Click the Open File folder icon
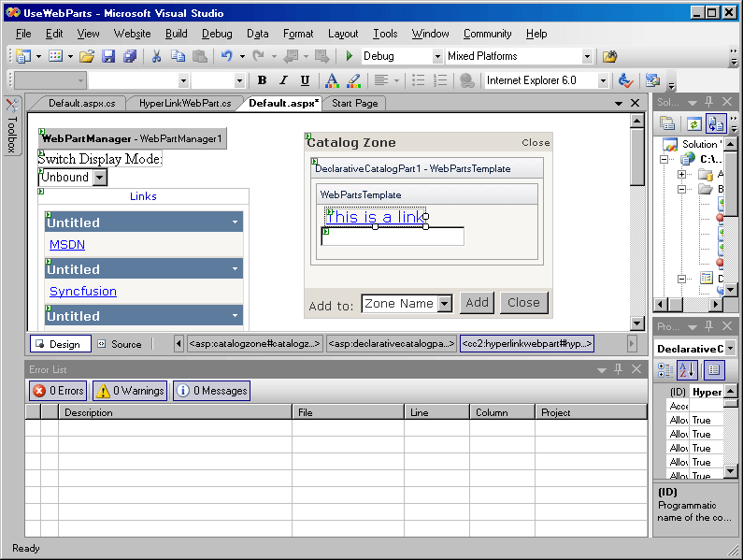 pyautogui.click(x=86, y=56)
